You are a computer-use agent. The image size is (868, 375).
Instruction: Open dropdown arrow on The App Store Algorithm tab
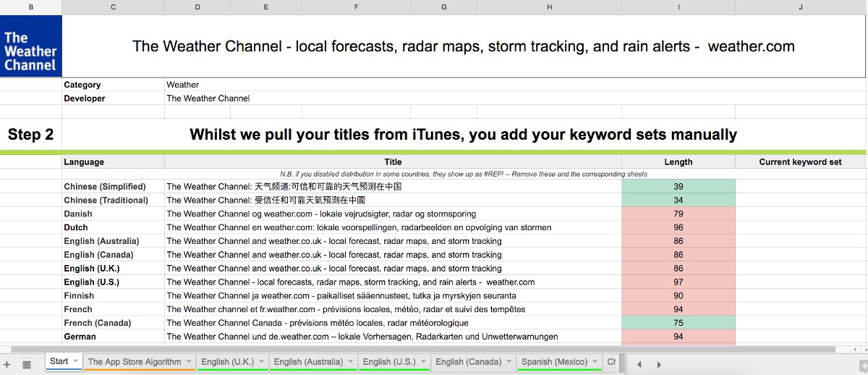[189, 362]
